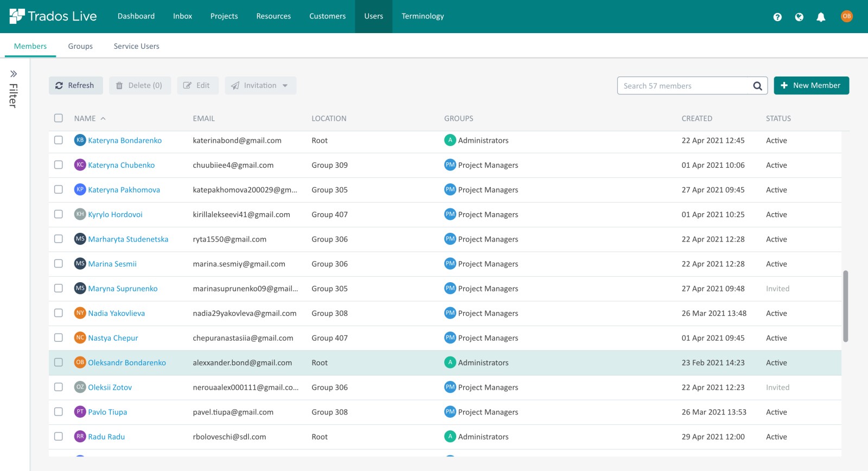The height and width of the screenshot is (471, 868).
Task: Click the search magnifier icon
Action: (x=757, y=86)
